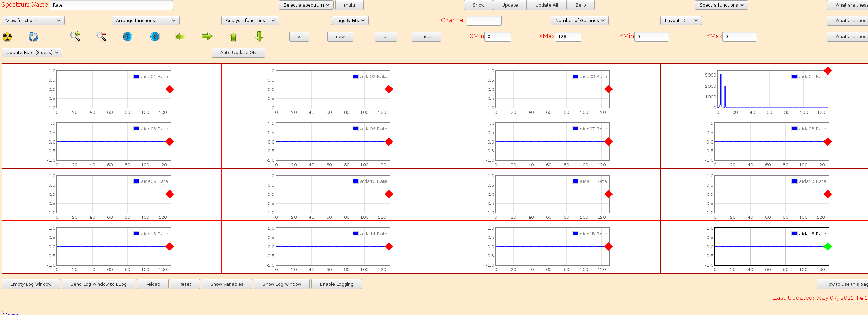
Task: Click the Spectrum Name input field
Action: coord(111,5)
